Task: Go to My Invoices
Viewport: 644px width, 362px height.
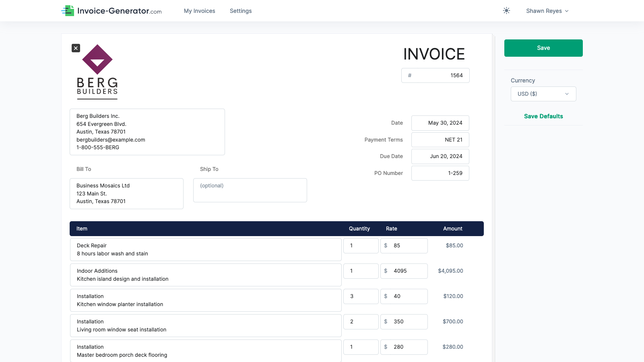Action: click(199, 11)
